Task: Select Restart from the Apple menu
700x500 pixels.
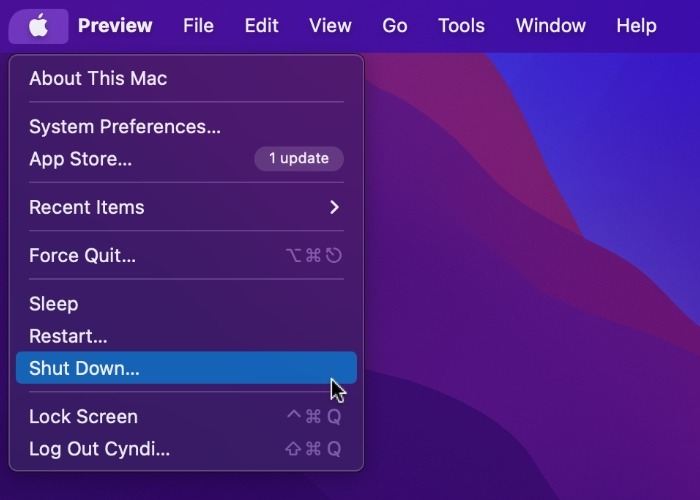Action: [x=68, y=336]
